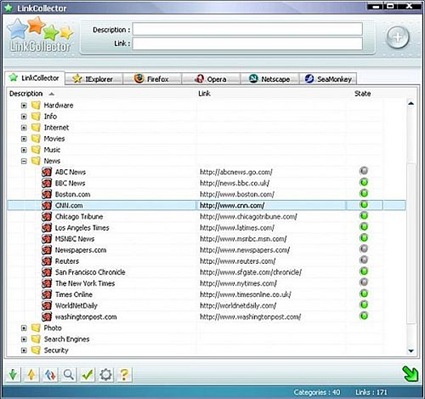This screenshot has height=399, width=425.
Task: Switch to the IExplorer tab
Action: 93,79
